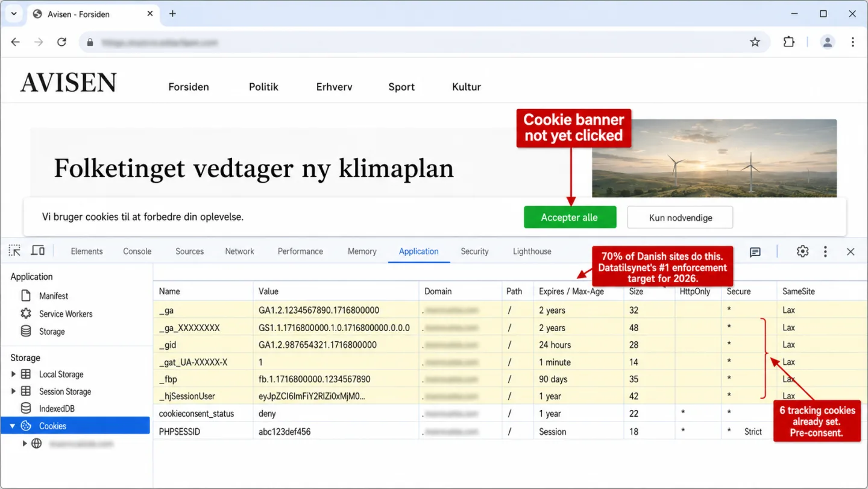
Task: Select the _gid cookie row
Action: click(510, 345)
